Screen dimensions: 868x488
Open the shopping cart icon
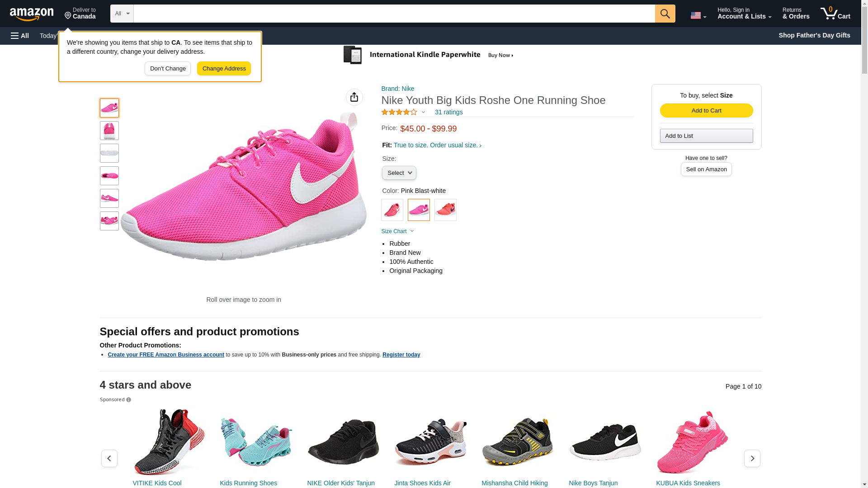835,14
